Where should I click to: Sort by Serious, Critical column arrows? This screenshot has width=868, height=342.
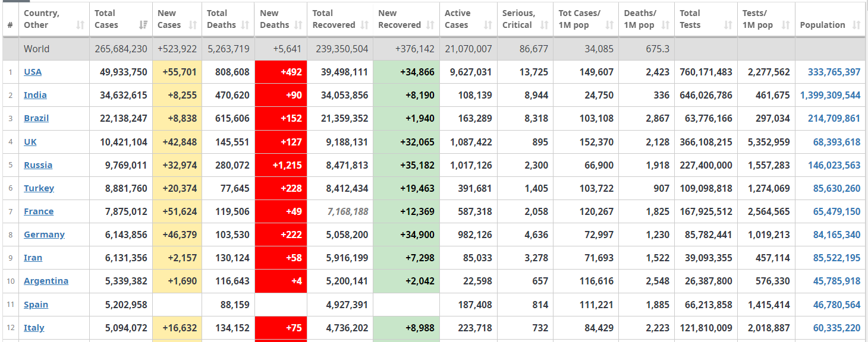[545, 25]
